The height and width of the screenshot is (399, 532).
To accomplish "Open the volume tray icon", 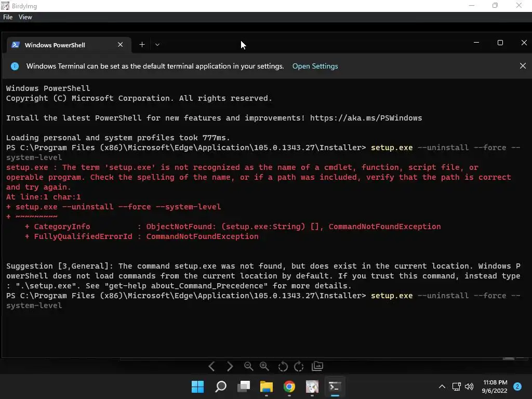I will coord(469,387).
